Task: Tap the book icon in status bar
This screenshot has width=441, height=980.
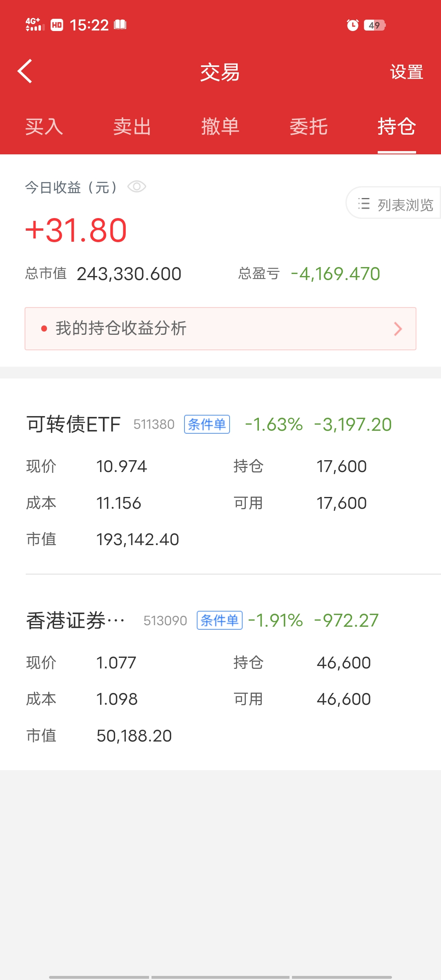Action: [120, 25]
